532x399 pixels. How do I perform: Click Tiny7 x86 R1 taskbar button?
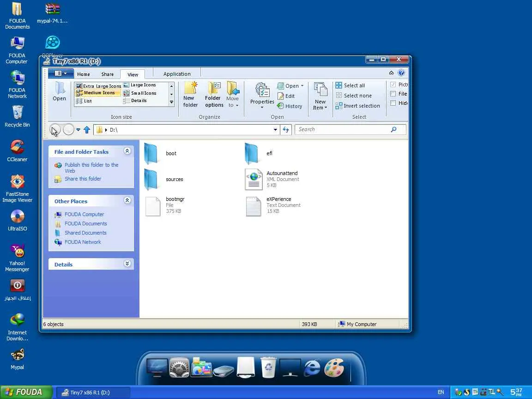click(x=92, y=393)
